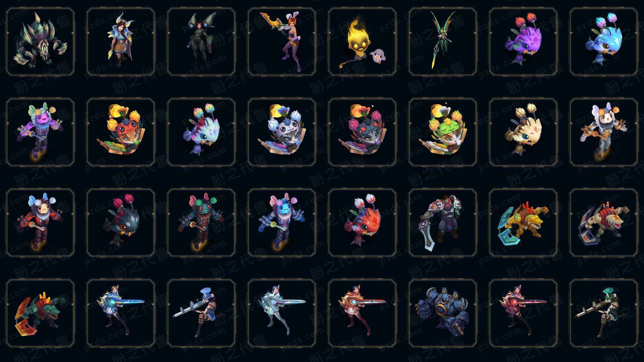Image resolution: width=644 pixels, height=362 pixels.
Task: Choose the red-orange feathered bird pet
Action: tap(362, 223)
